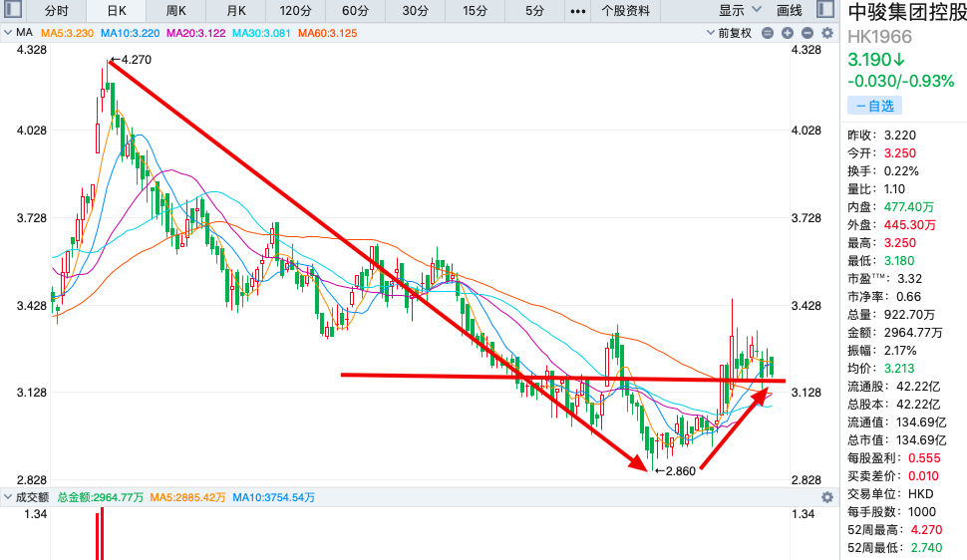Select the 15分 timeframe tab
This screenshot has width=967, height=560.
click(475, 11)
